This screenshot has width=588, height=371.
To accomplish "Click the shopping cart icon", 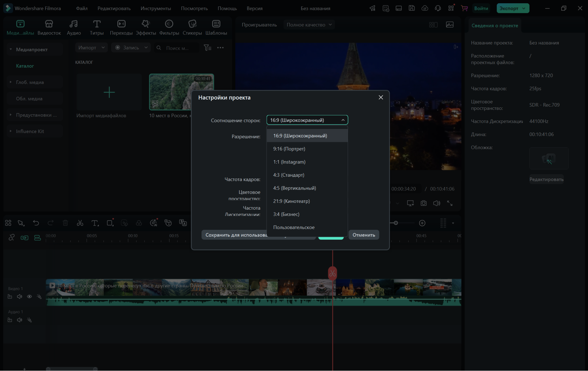I will [x=464, y=8].
